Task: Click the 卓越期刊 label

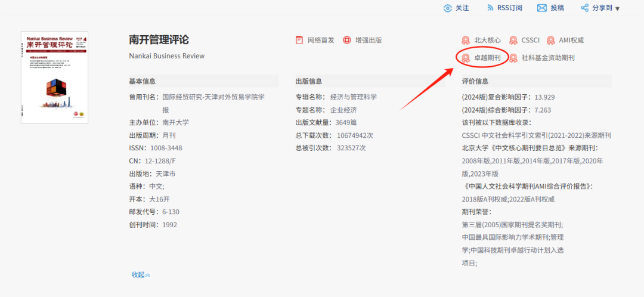Action: pos(488,58)
